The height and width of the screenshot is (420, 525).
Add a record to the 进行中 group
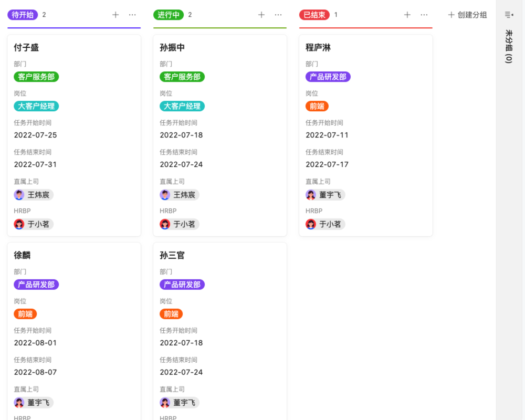pyautogui.click(x=261, y=15)
